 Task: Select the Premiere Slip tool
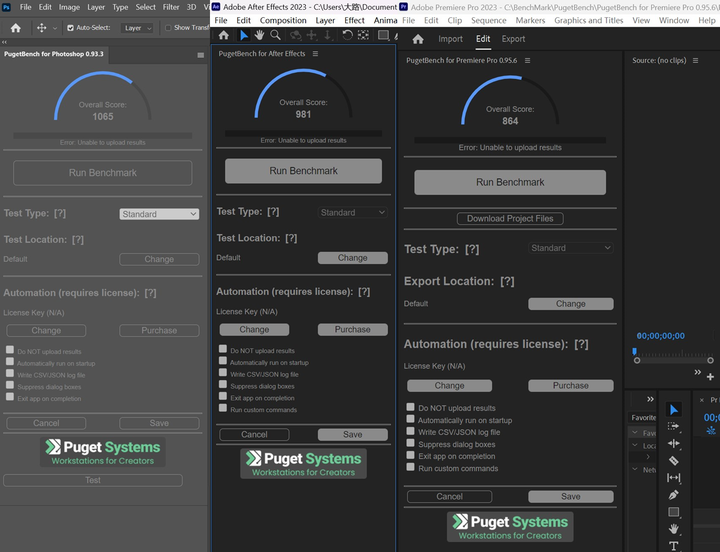674,478
